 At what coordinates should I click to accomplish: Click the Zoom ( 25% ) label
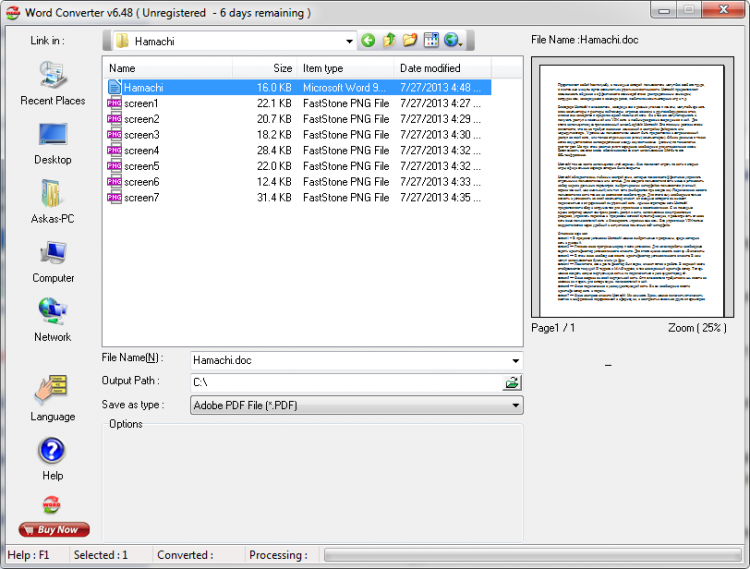pos(697,328)
